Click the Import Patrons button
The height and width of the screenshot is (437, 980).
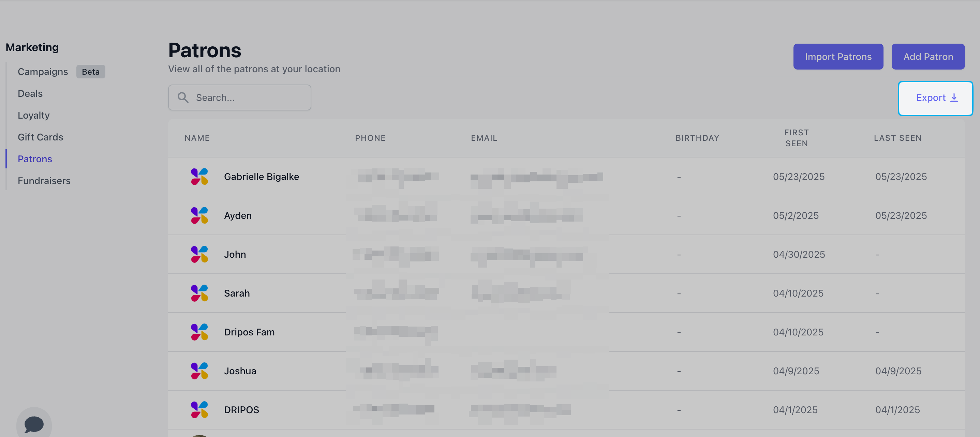coord(838,57)
